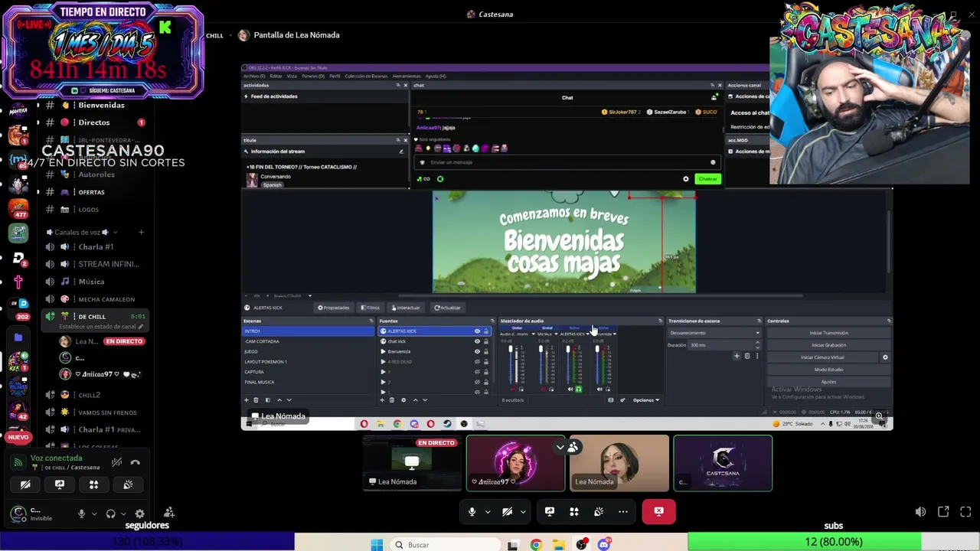Click Modo Estudio in OBS controls
This screenshot has height=551, width=980.
(828, 370)
